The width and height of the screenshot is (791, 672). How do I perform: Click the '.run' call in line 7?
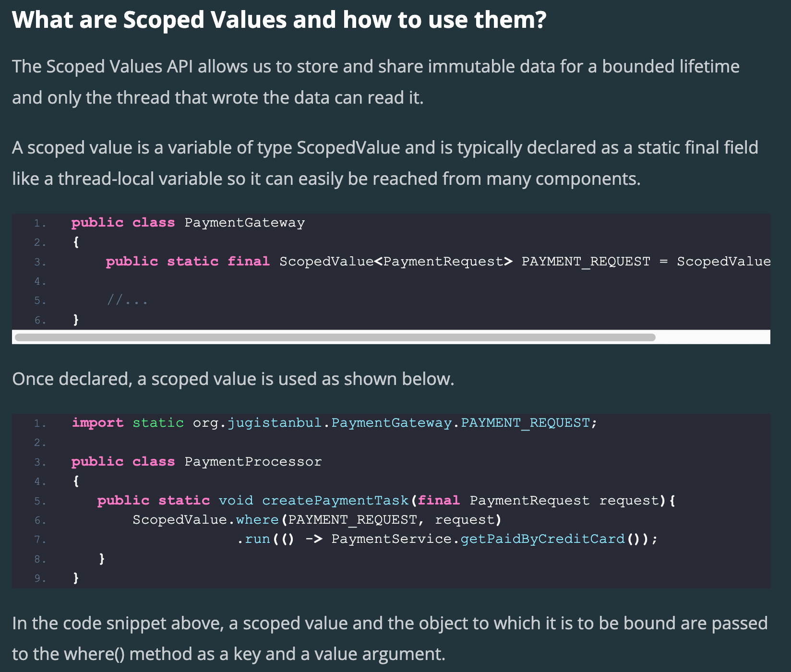pyautogui.click(x=253, y=539)
